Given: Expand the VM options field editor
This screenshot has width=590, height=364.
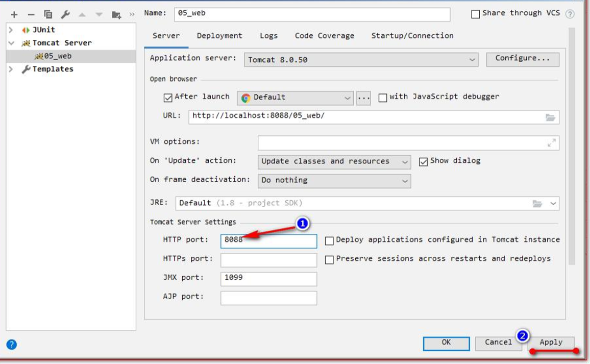Looking at the screenshot, I should 552,143.
